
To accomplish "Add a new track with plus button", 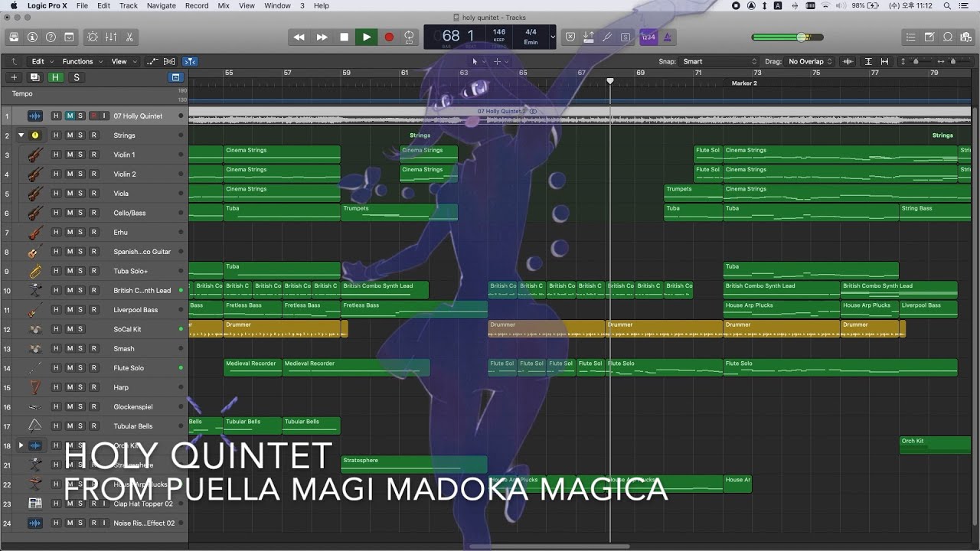I will [x=14, y=77].
